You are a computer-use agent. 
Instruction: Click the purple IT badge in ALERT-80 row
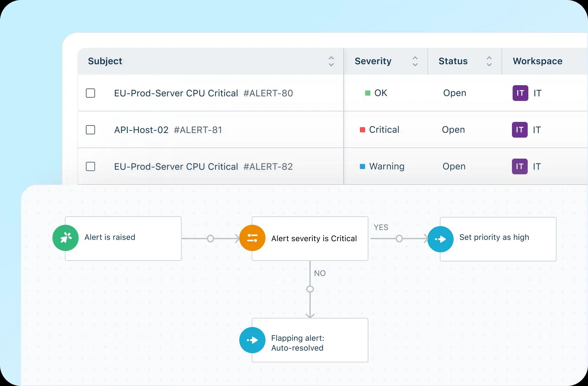pyautogui.click(x=520, y=93)
